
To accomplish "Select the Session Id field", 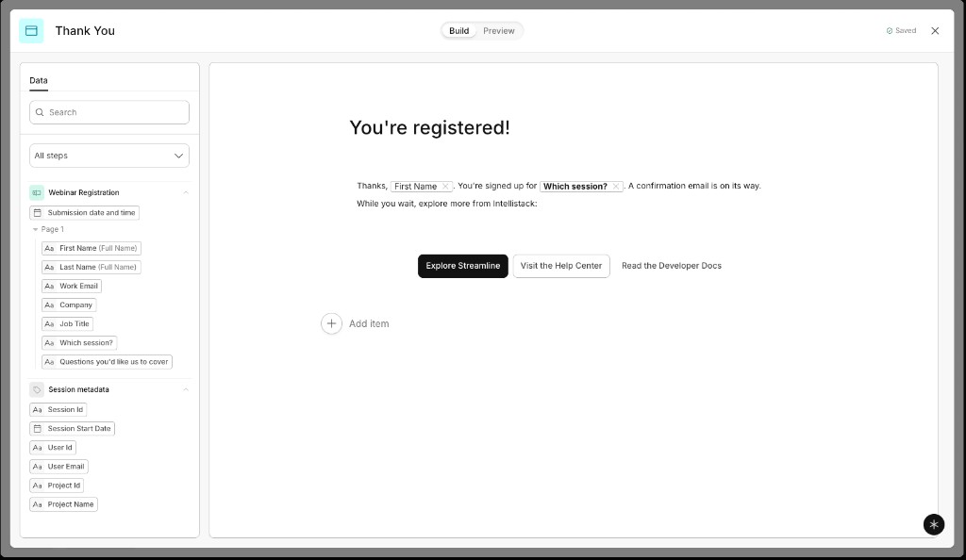I will 58,410.
